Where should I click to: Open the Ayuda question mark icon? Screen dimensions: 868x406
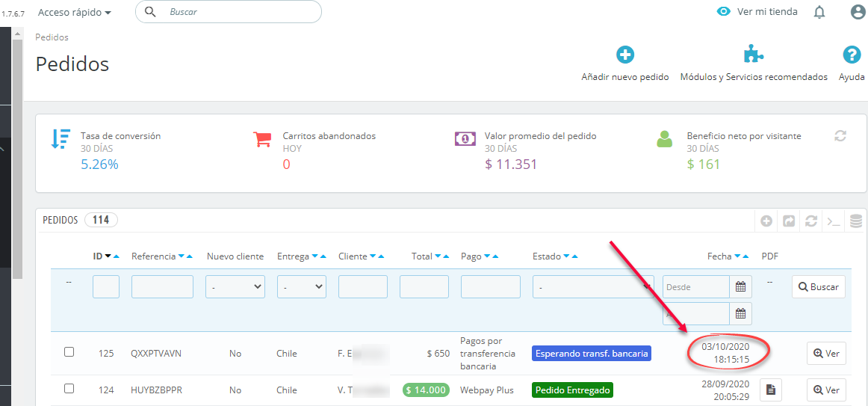click(852, 55)
